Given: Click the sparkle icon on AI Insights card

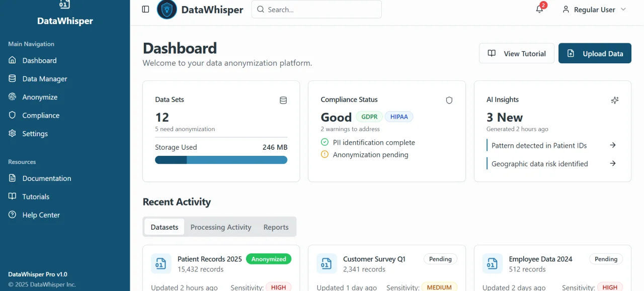Looking at the screenshot, I should pos(614,101).
